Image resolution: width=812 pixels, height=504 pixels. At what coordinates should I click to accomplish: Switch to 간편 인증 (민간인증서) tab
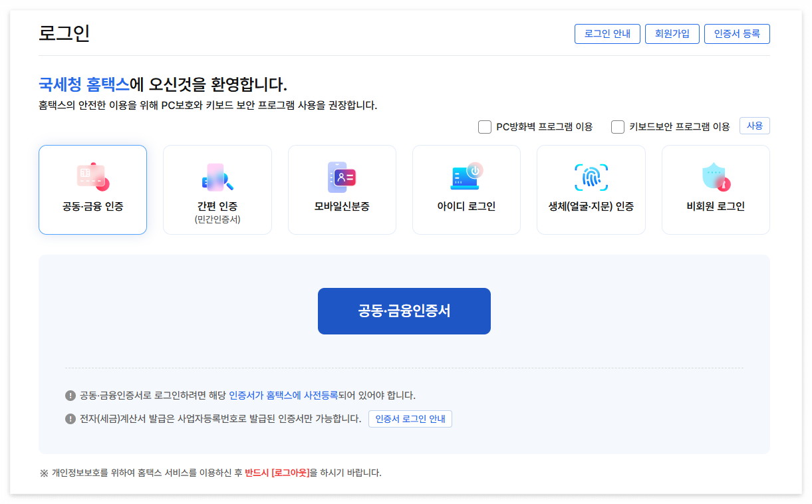[x=217, y=189]
